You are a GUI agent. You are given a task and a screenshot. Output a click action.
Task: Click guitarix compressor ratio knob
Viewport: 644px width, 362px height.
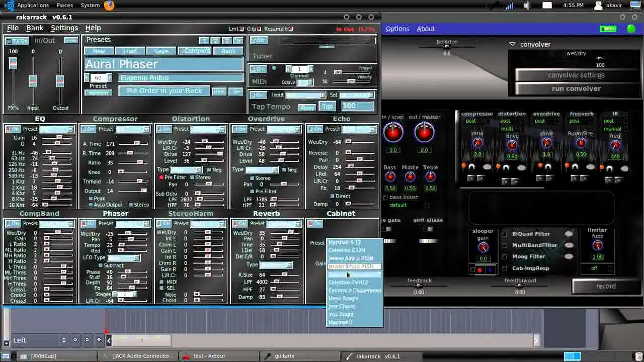[477, 144]
